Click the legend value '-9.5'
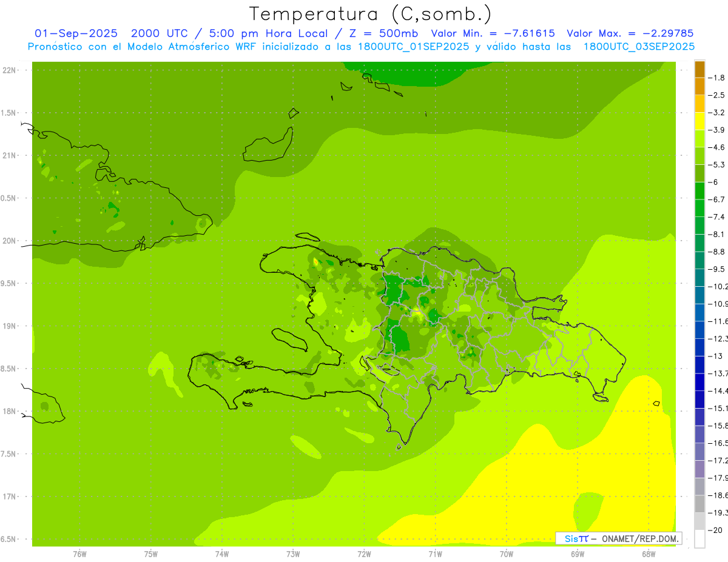 click(x=716, y=269)
